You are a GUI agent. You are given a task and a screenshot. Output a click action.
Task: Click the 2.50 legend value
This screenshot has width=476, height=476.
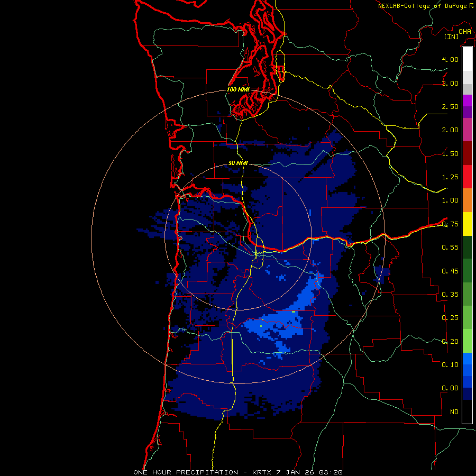[x=450, y=106]
